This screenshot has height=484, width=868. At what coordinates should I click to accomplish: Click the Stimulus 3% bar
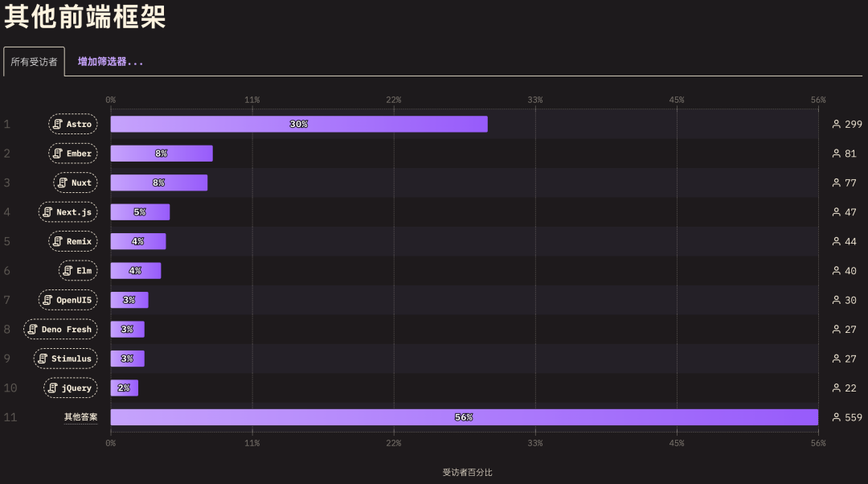pos(127,359)
